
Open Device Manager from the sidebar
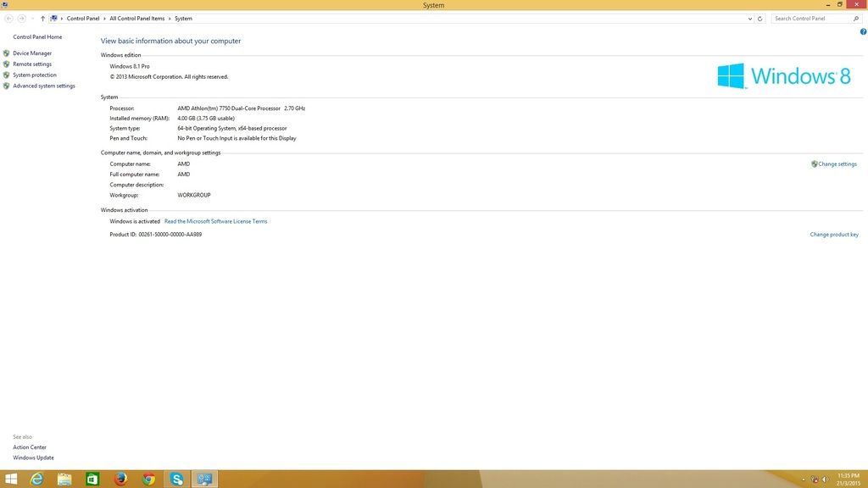(x=32, y=53)
